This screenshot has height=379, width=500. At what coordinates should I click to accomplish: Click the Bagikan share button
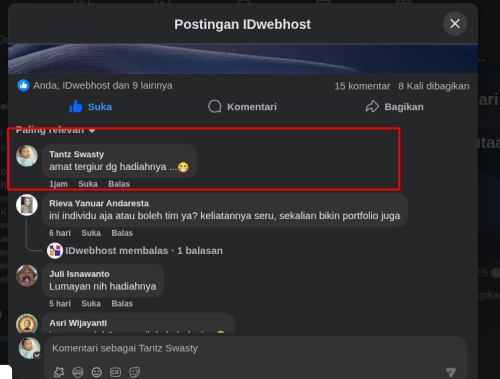[394, 107]
